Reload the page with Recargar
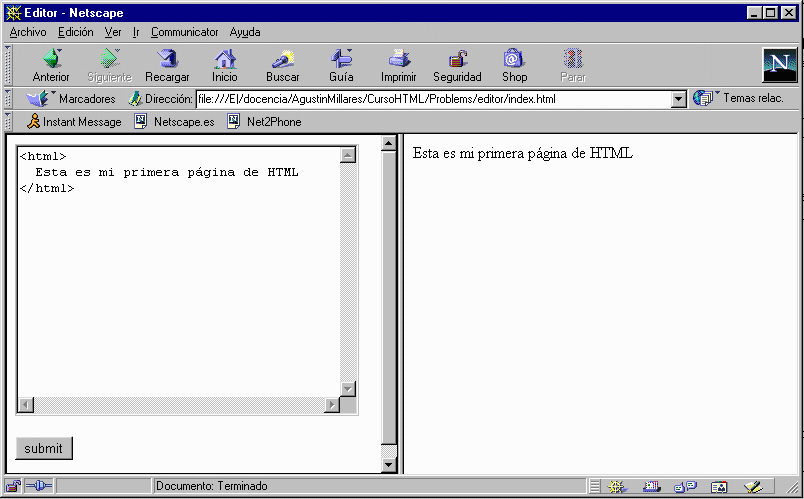The width and height of the screenshot is (804, 499). pos(167,65)
